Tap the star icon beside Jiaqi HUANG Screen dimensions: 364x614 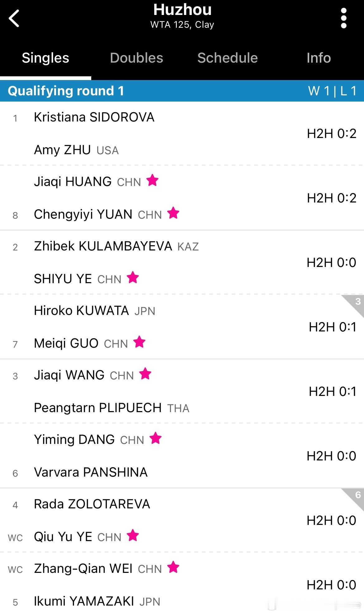(x=152, y=180)
